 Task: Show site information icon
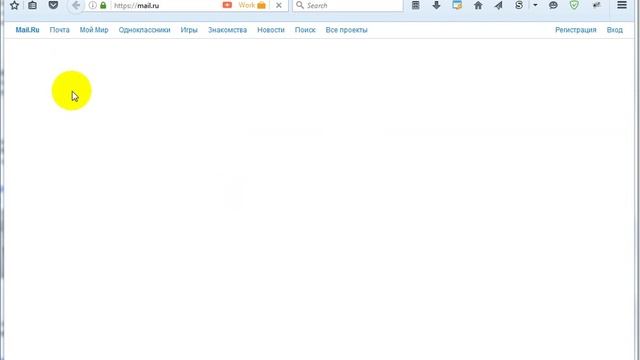pos(93,5)
